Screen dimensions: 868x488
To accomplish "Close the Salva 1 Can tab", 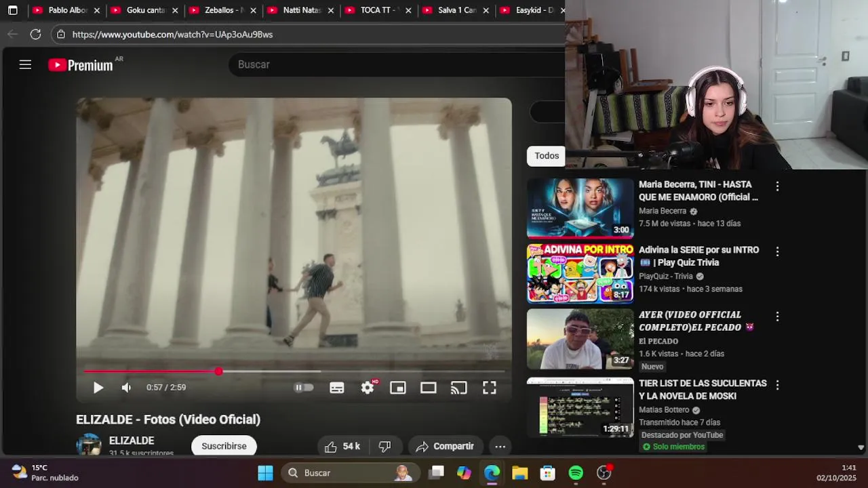I will [486, 11].
